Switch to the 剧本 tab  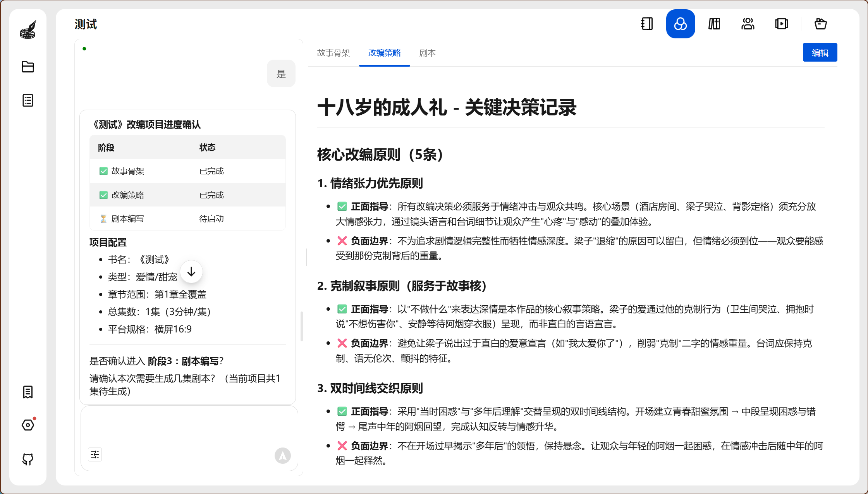pyautogui.click(x=428, y=53)
